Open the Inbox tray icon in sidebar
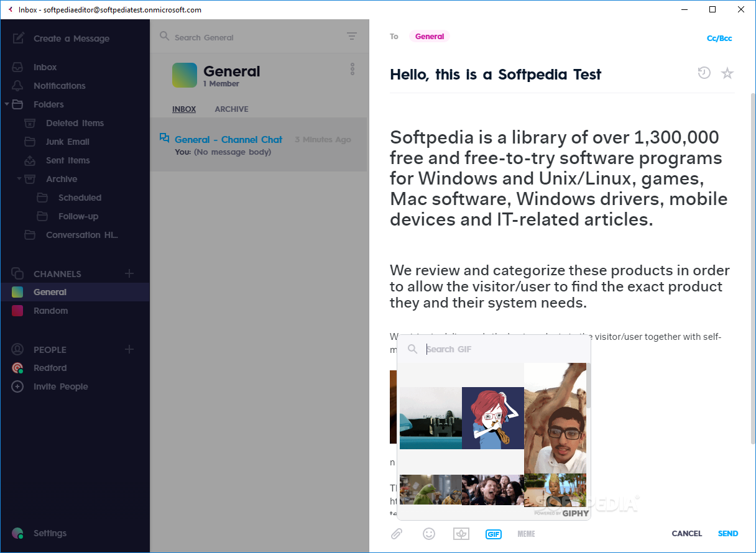 tap(18, 67)
